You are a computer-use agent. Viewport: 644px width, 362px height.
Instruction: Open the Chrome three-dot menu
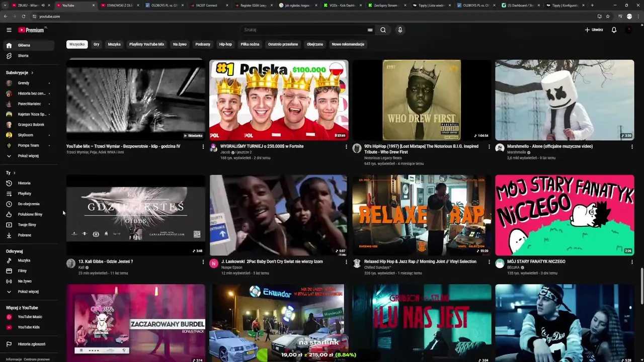coord(638,17)
